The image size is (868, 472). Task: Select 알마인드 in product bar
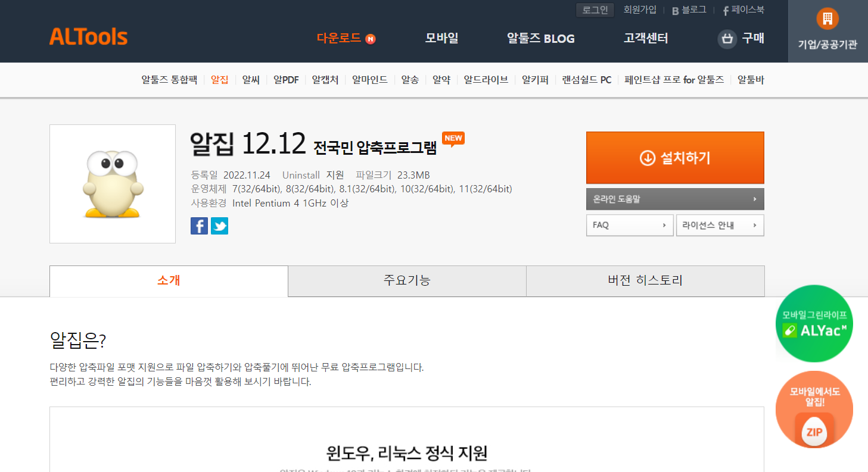point(370,80)
